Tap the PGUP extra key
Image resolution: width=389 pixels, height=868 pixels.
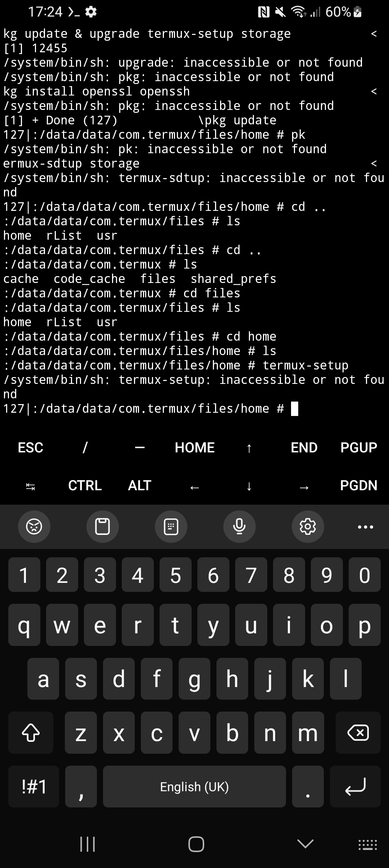(x=359, y=448)
